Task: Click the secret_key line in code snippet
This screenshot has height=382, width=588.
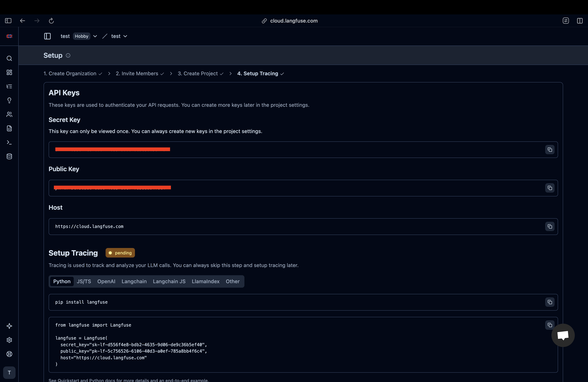Action: (134, 345)
